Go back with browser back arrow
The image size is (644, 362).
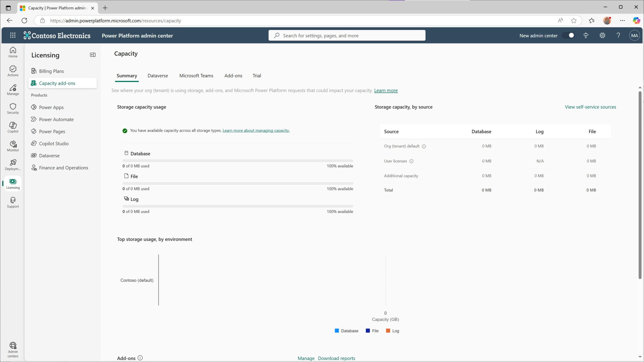point(10,21)
